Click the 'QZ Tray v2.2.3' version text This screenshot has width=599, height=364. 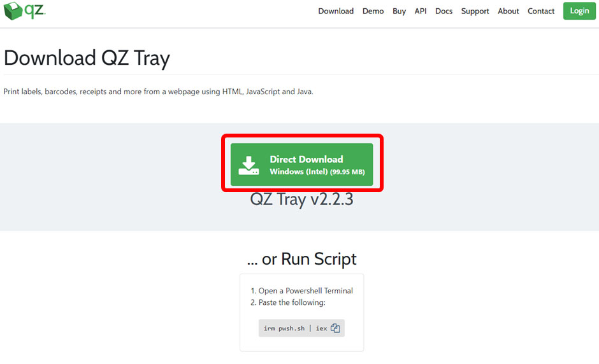tap(301, 199)
